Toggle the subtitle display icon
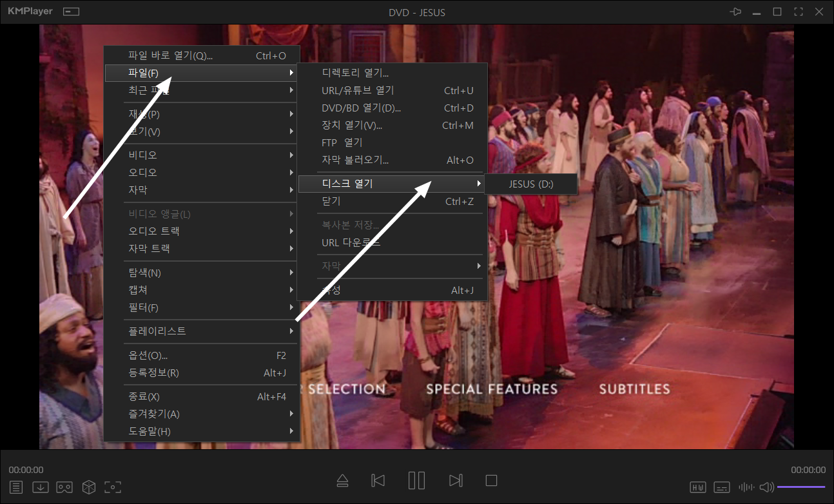Screen dimensions: 834x504 point(722,487)
